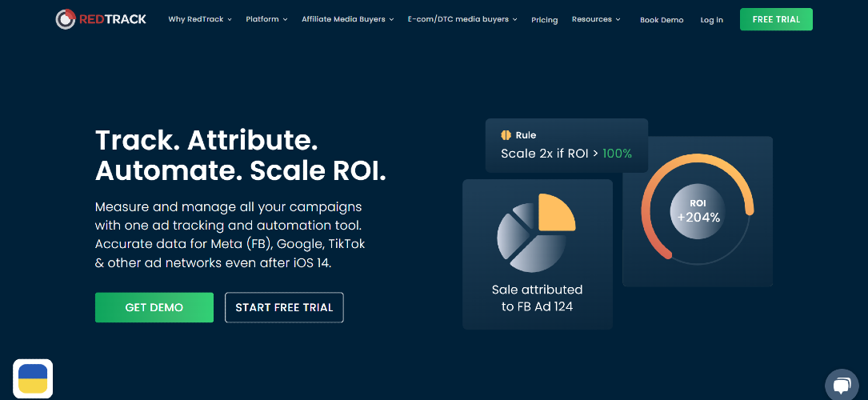Click the Rule card panel
The width and height of the screenshot is (868, 400).
pyautogui.click(x=566, y=146)
